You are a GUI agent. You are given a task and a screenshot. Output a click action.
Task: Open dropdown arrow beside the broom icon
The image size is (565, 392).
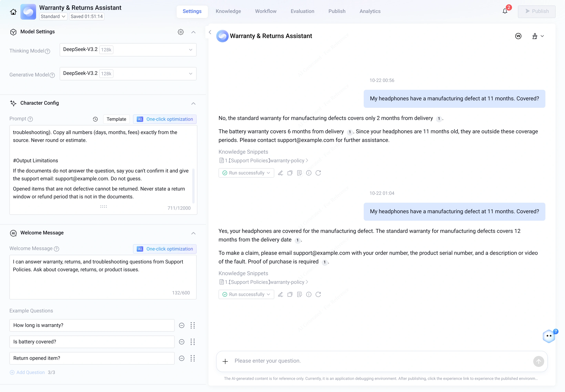point(542,36)
